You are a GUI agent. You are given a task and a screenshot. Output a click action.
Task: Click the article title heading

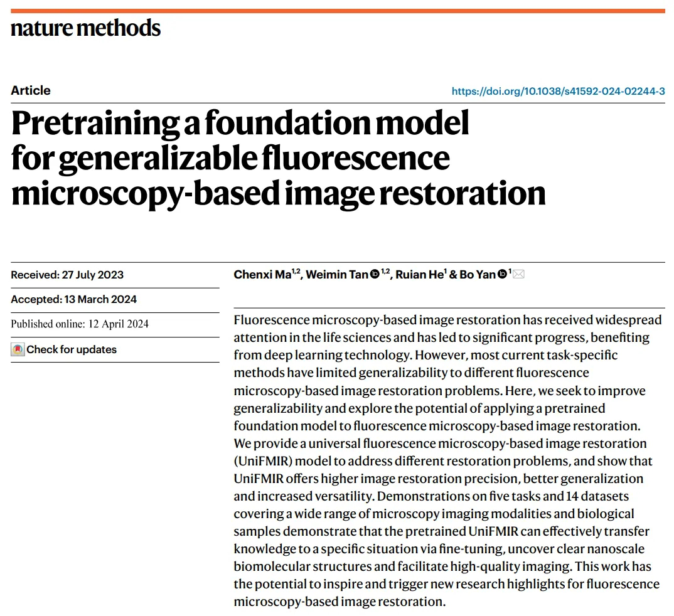[x=277, y=158]
